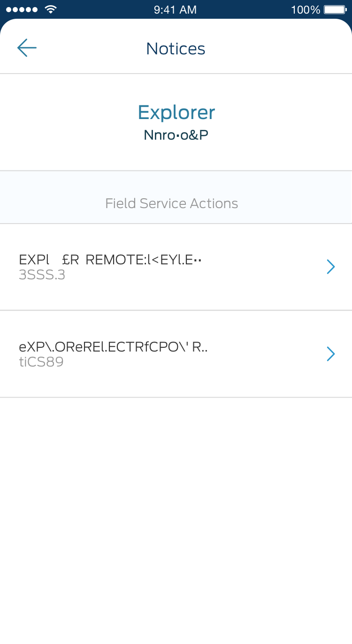This screenshot has width=352, height=644.
Task: Select the Explorer device name
Action: click(176, 112)
